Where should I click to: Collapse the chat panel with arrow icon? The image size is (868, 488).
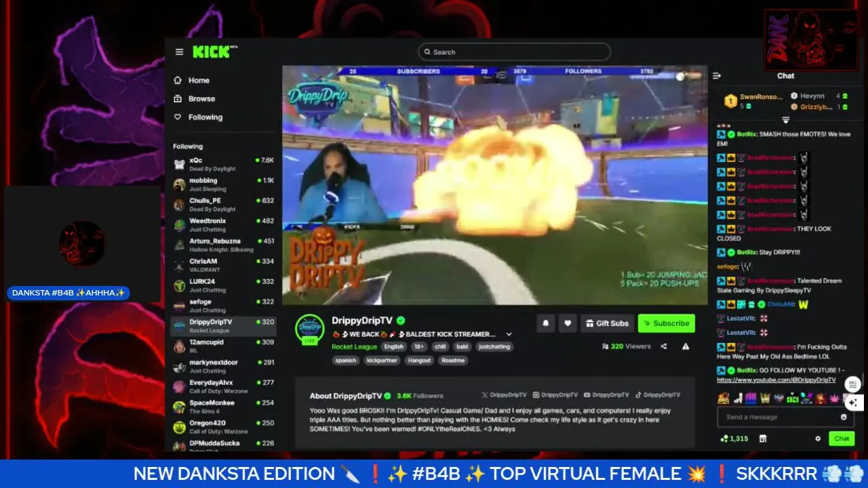(x=717, y=76)
